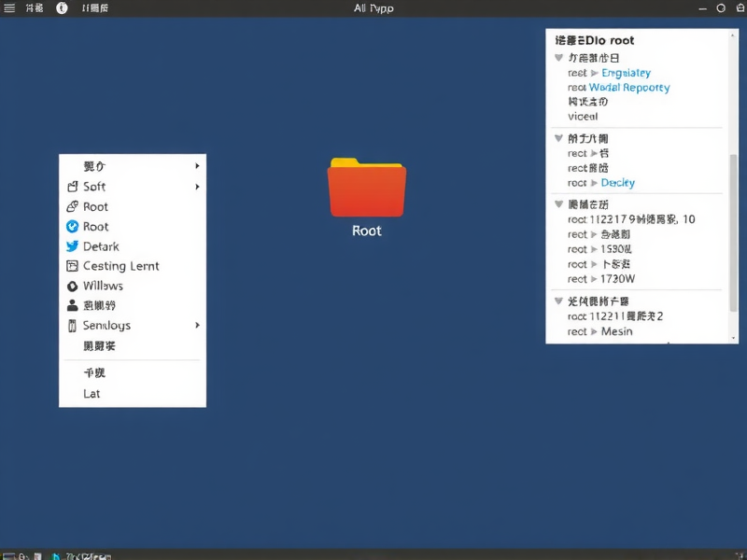Expand the Senrloys submenu arrow
The width and height of the screenshot is (747, 560).
(x=197, y=326)
